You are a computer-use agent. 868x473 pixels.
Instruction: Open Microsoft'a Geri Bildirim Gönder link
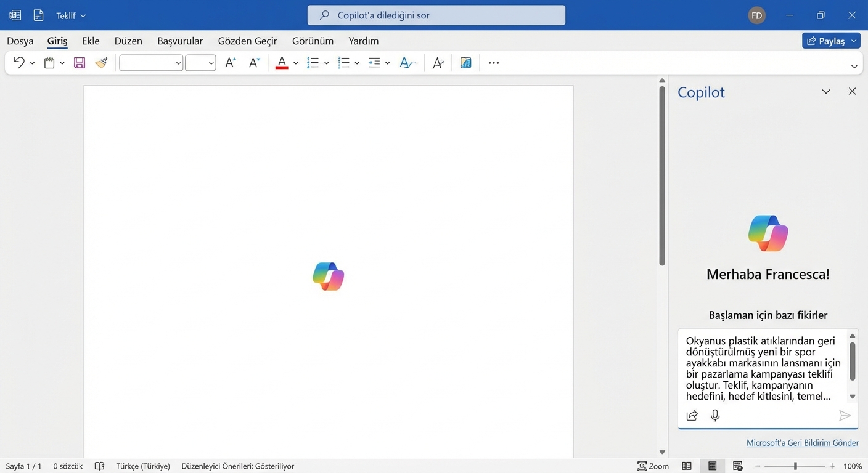pos(802,443)
